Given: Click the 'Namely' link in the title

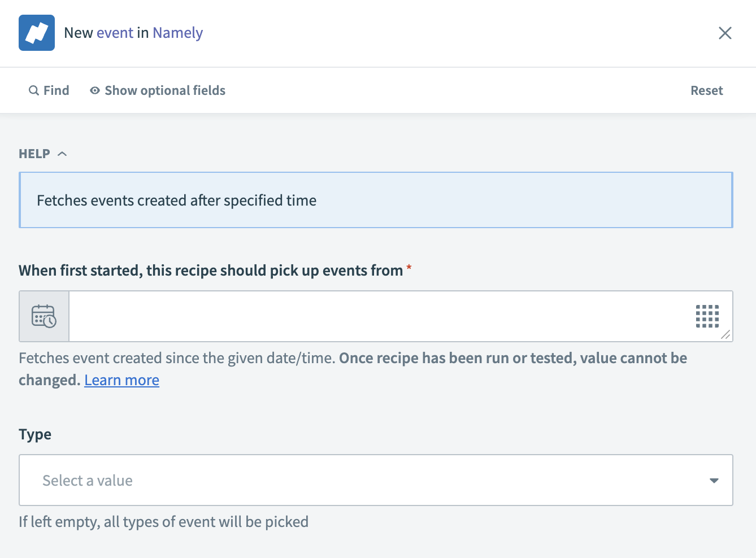Looking at the screenshot, I should coord(177,33).
